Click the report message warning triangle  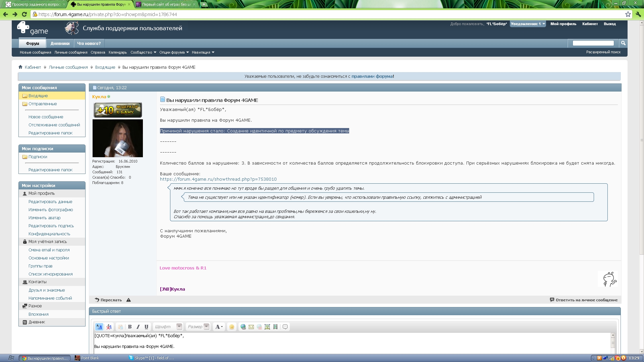click(x=128, y=300)
